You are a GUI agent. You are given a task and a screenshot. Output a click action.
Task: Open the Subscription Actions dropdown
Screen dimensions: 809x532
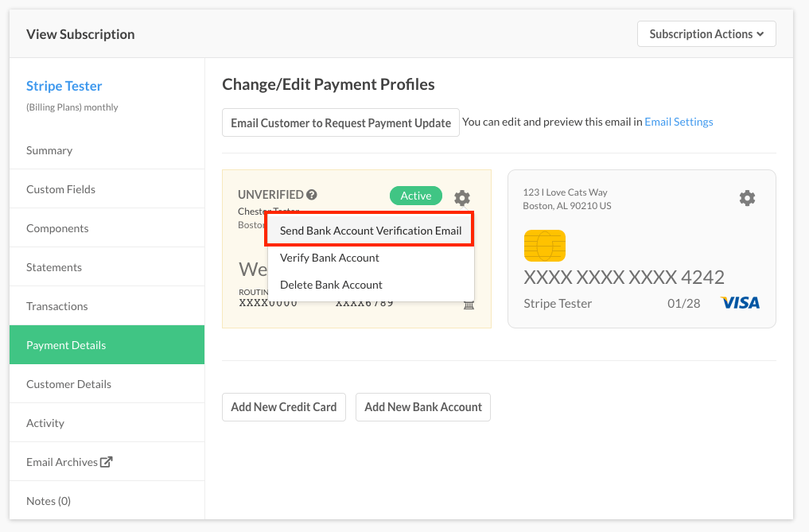[x=706, y=34]
